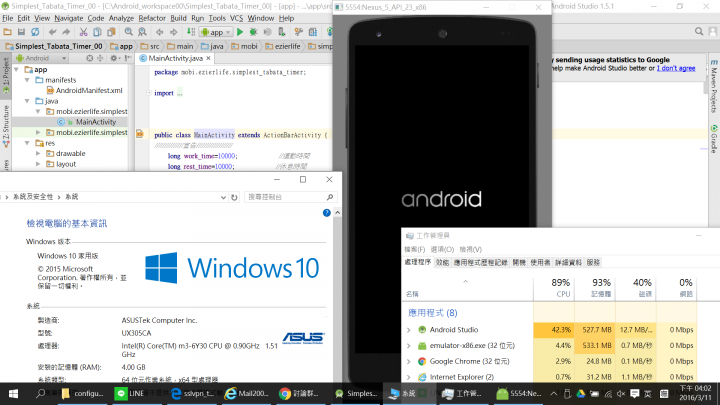Click the src breadcrumb
Image resolution: width=720 pixels, height=405 pixels.
pos(150,46)
